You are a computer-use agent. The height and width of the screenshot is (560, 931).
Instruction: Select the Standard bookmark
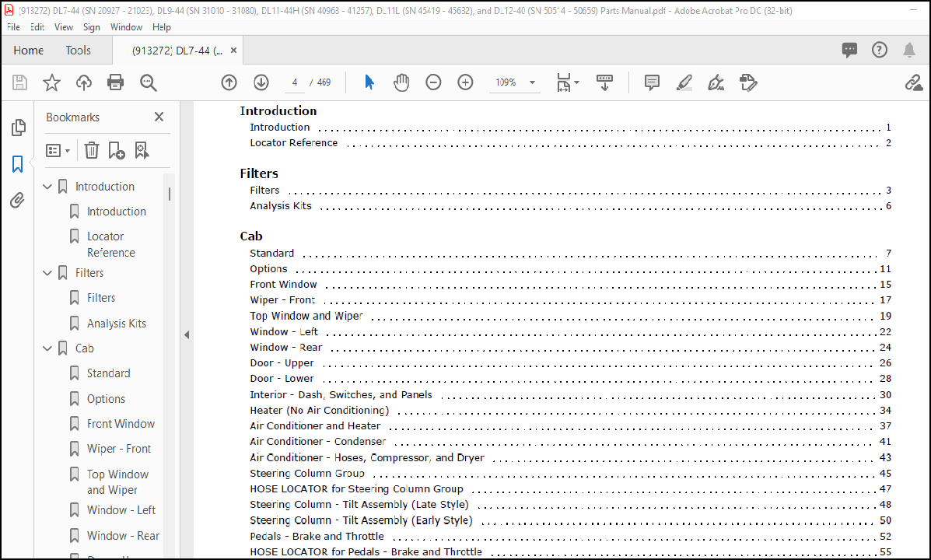(x=109, y=373)
